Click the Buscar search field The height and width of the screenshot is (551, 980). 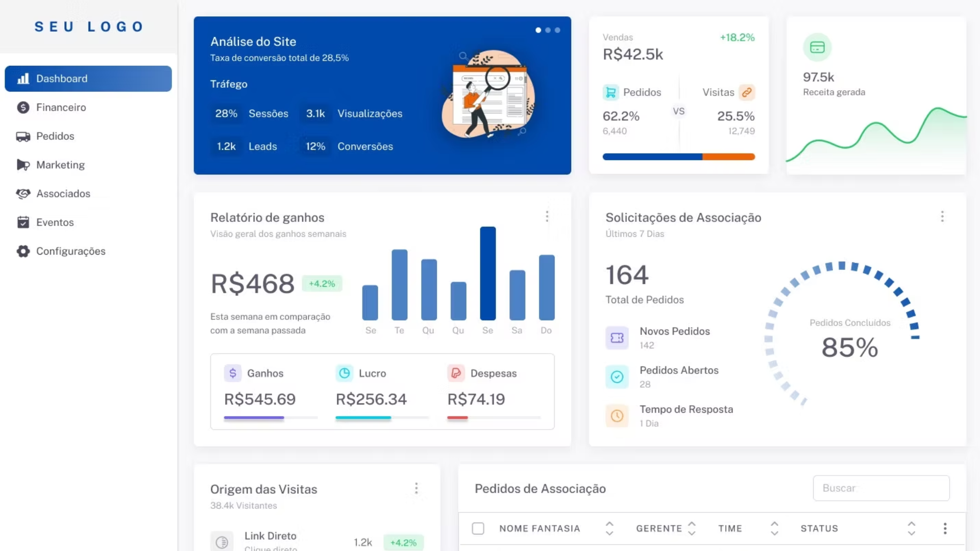tap(881, 488)
